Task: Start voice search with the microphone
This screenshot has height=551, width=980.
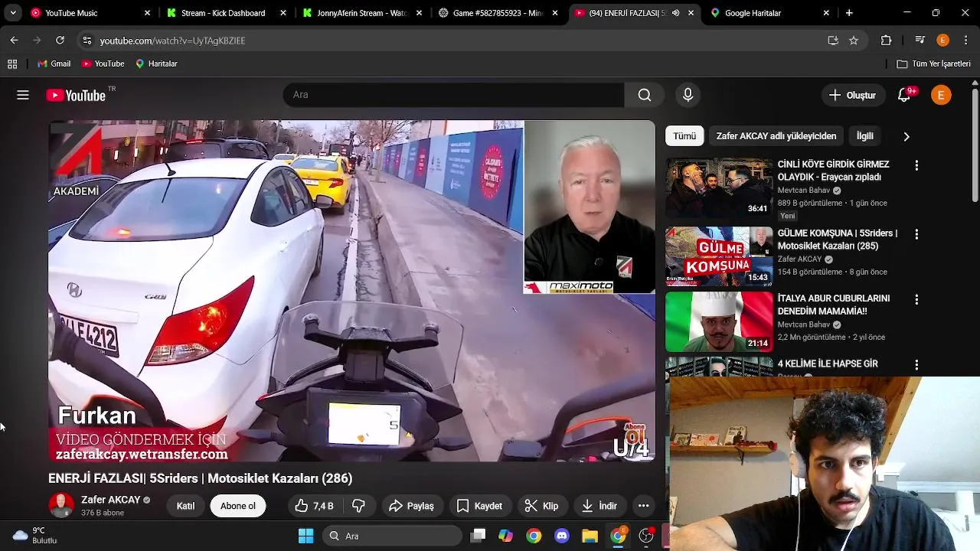Action: [688, 95]
